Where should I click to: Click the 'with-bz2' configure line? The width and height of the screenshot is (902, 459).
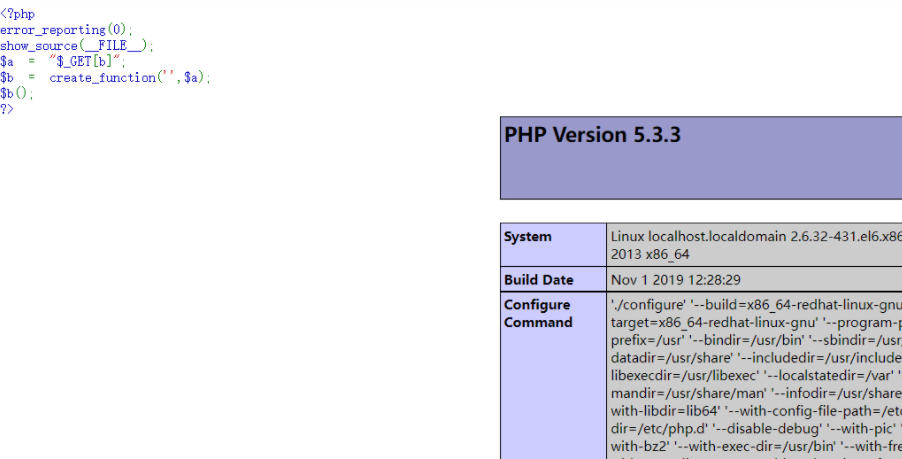click(x=756, y=446)
